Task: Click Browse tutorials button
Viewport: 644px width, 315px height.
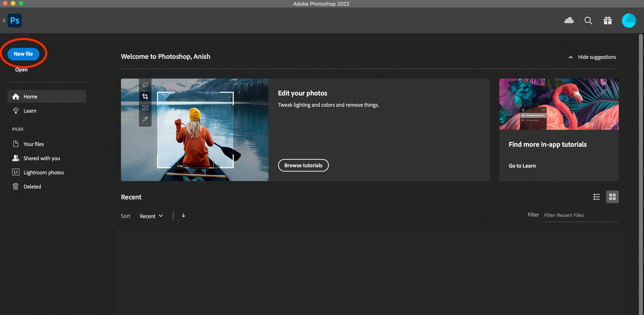Action: (303, 165)
